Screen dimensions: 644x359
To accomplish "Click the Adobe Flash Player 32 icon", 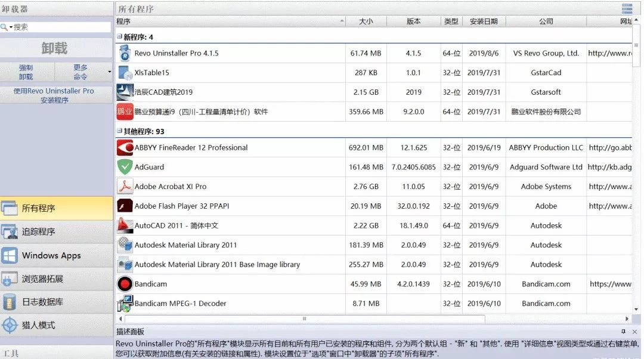I will coord(125,206).
